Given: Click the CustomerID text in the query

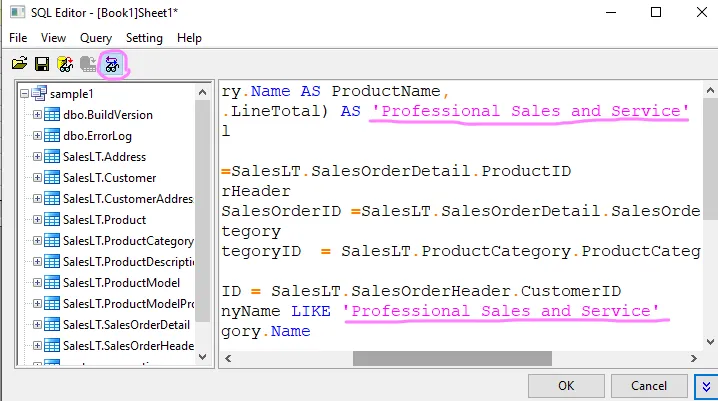Looking at the screenshot, I should [x=571, y=291].
